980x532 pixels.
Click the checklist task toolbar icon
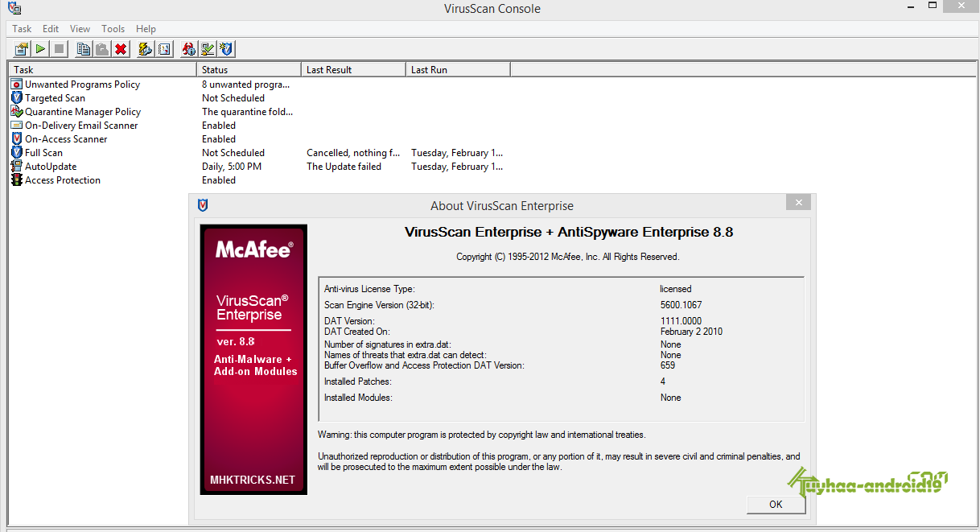click(x=208, y=49)
